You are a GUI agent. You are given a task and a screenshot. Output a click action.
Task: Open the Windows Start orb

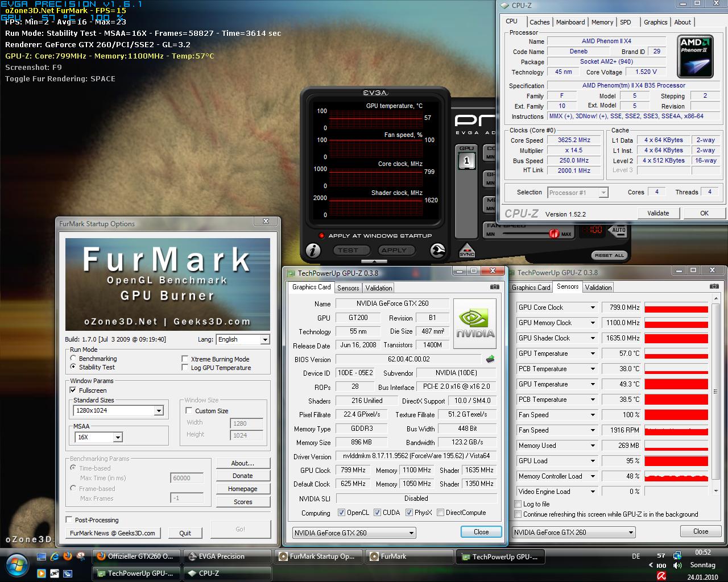click(x=16, y=564)
